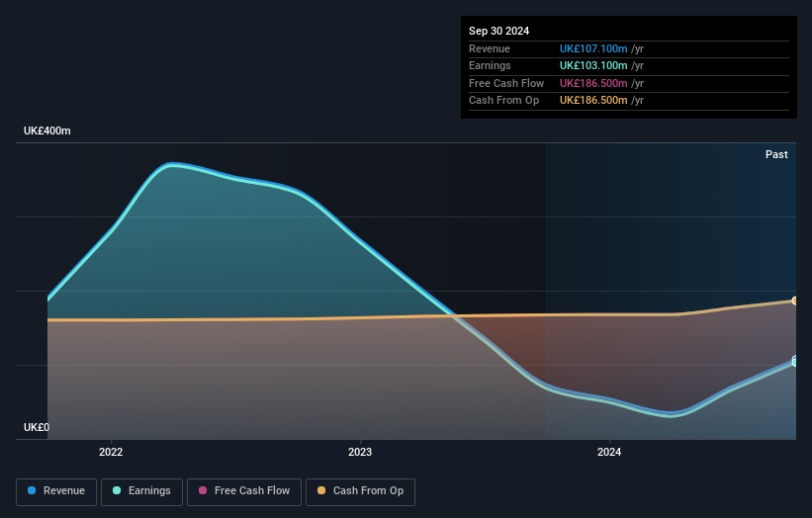
Task: Click the 2022 x-axis label
Action: [111, 452]
